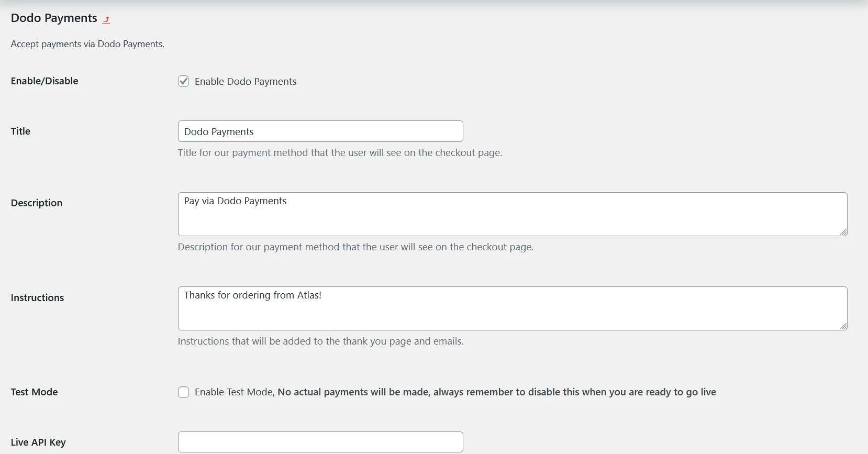
Task: Click the Enable Dodo Payments label text
Action: pos(246,82)
